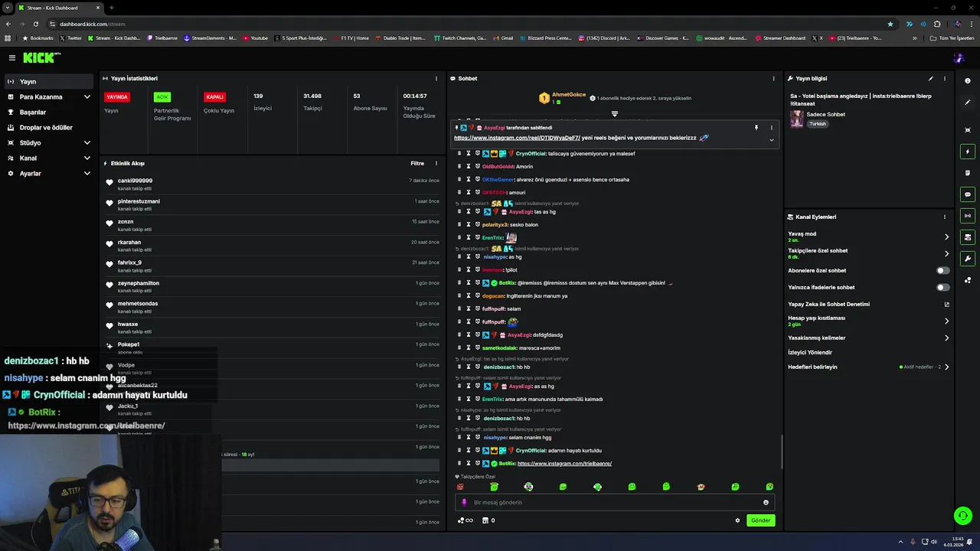Focus the 'Bir mesaj gönderin' message field
This screenshot has height=551, width=980.
615,503
